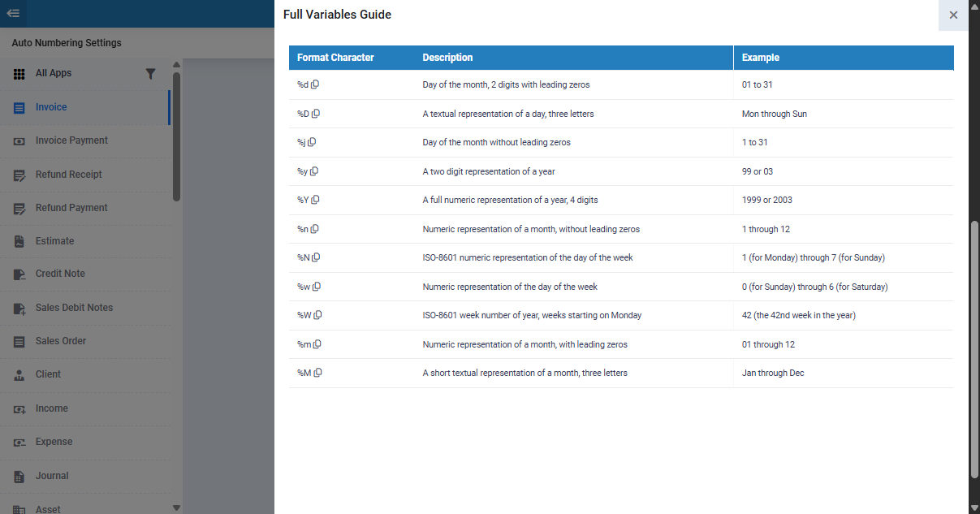
Task: Copy the %D format variable
Action: tap(316, 114)
